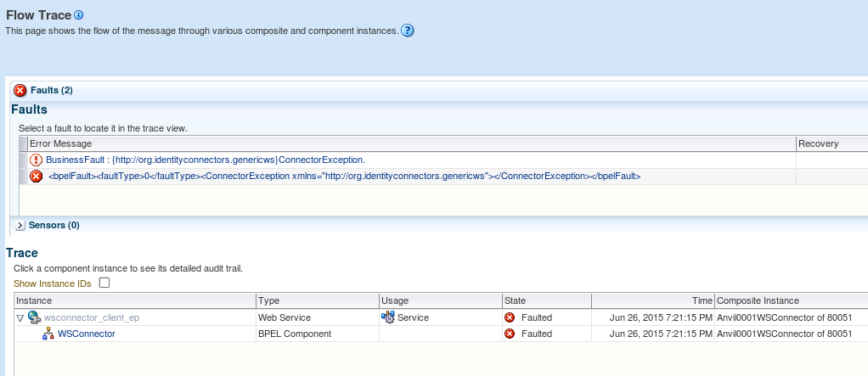The height and width of the screenshot is (376, 868).
Task: Click the bpelFault red error icon
Action: [36, 176]
